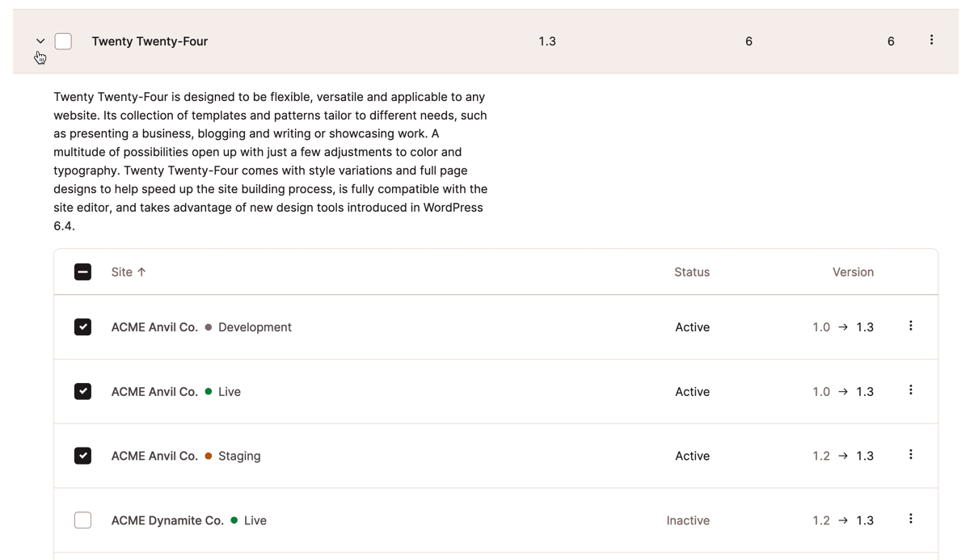This screenshot has height=560, width=970.
Task: Uncheck ACME Anvil Co. Staging checkbox
Action: pyautogui.click(x=82, y=456)
